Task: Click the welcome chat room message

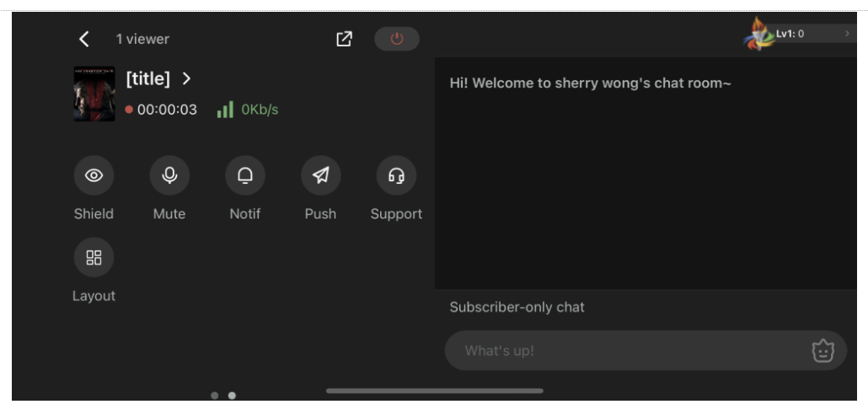Action: [590, 84]
